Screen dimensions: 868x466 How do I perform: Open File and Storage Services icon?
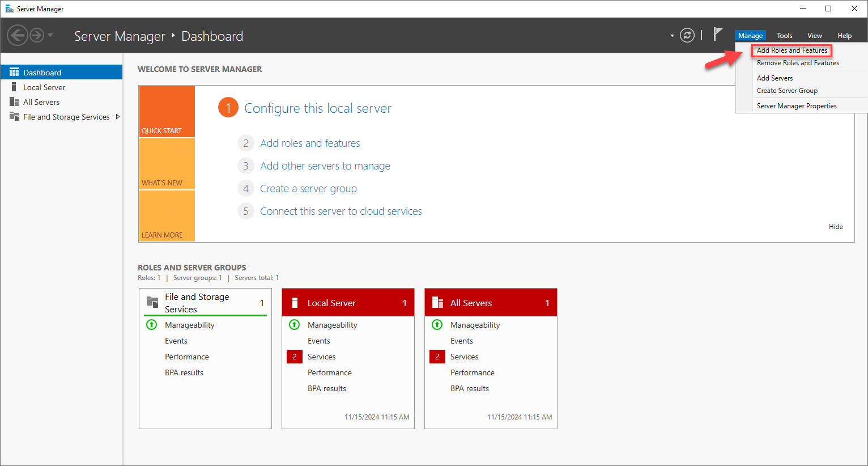click(14, 116)
